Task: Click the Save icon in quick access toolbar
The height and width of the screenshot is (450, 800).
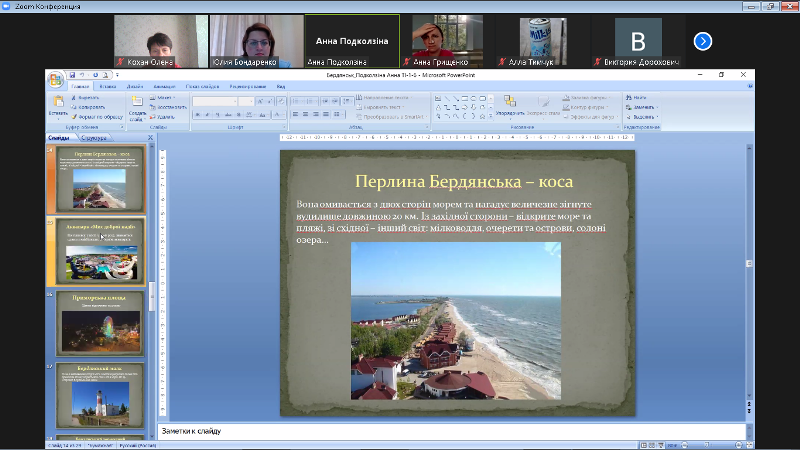Action: pyautogui.click(x=72, y=75)
